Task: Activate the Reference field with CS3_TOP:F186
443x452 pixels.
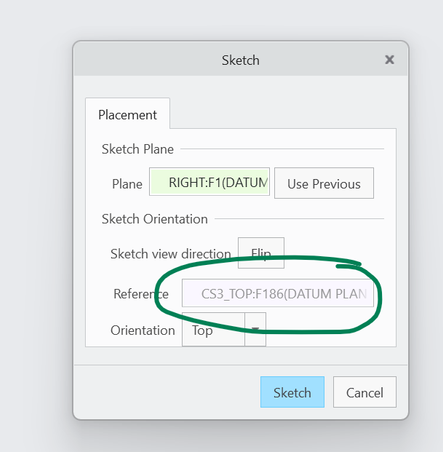Action: [277, 293]
